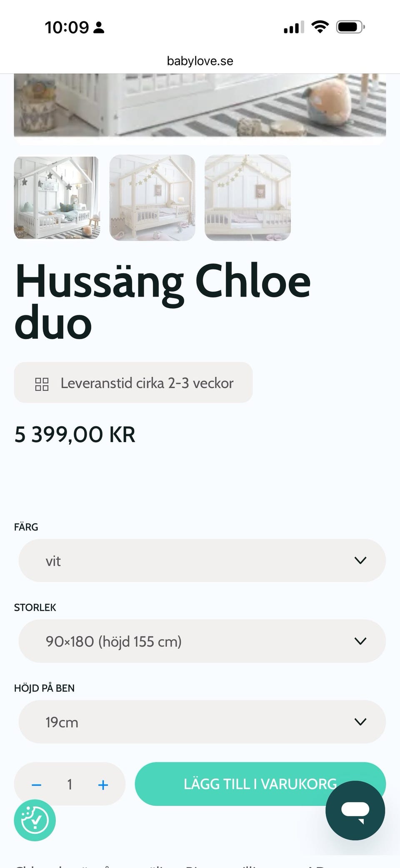This screenshot has width=400, height=868.
Task: Open the Färg dropdown showing vit
Action: click(x=202, y=561)
